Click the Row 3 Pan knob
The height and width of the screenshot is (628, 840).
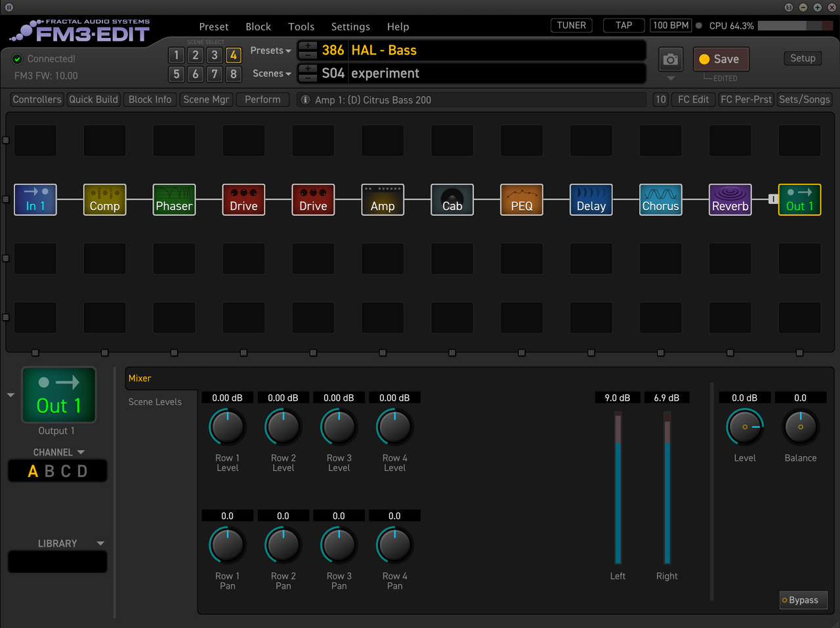click(339, 545)
